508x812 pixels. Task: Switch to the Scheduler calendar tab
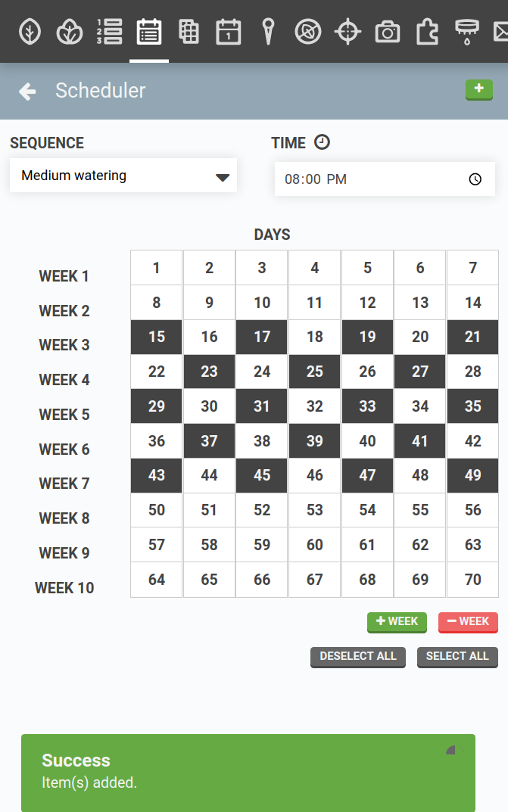coord(148,32)
